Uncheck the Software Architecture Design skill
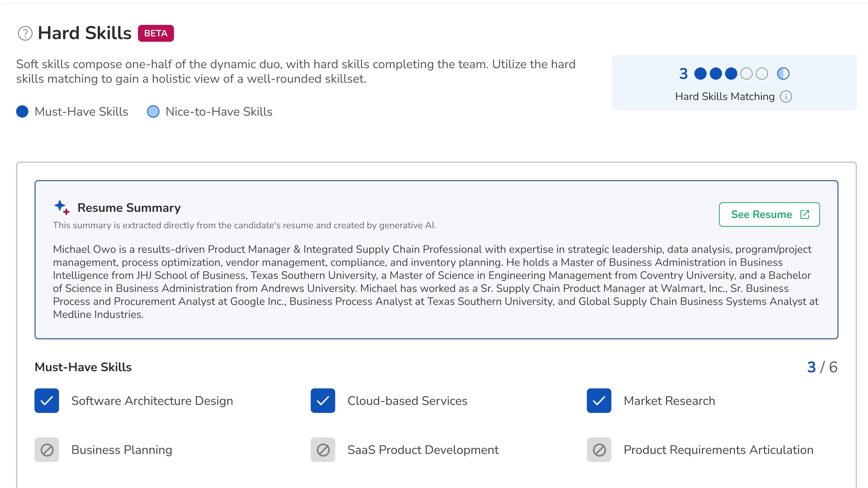Viewport: 868px width, 488px height. pos(47,401)
